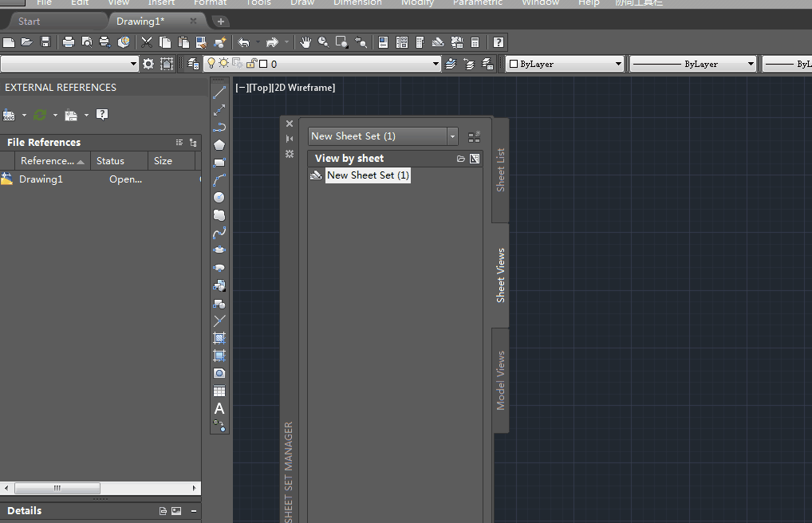Screen dimensions: 812x523
Task: Click the File References horizontal scrollbar
Action: point(56,488)
